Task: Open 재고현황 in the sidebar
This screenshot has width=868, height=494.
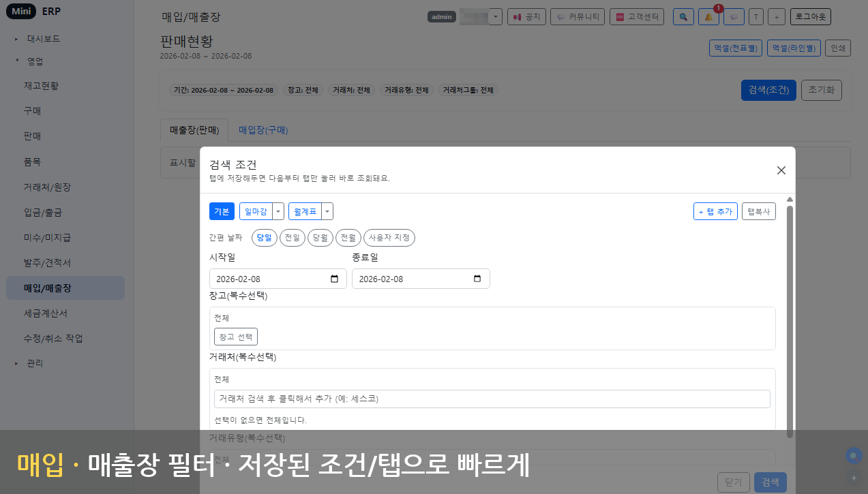Action: click(65, 86)
